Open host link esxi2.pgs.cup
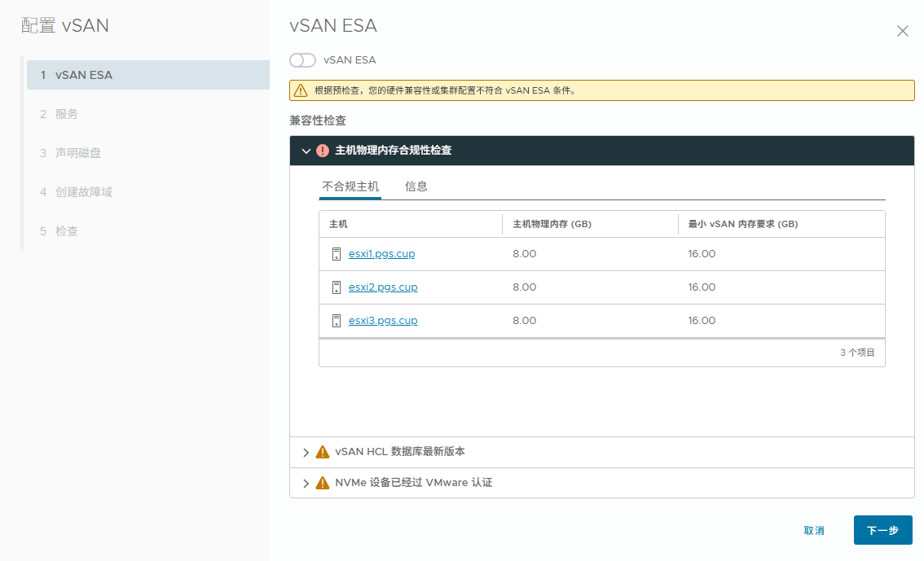Screen dimensions: 924x561 (383, 287)
